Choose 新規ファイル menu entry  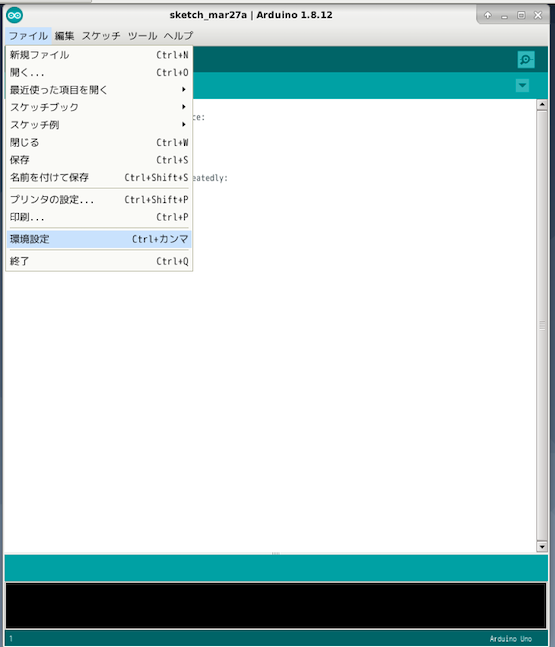pyautogui.click(x=99, y=55)
